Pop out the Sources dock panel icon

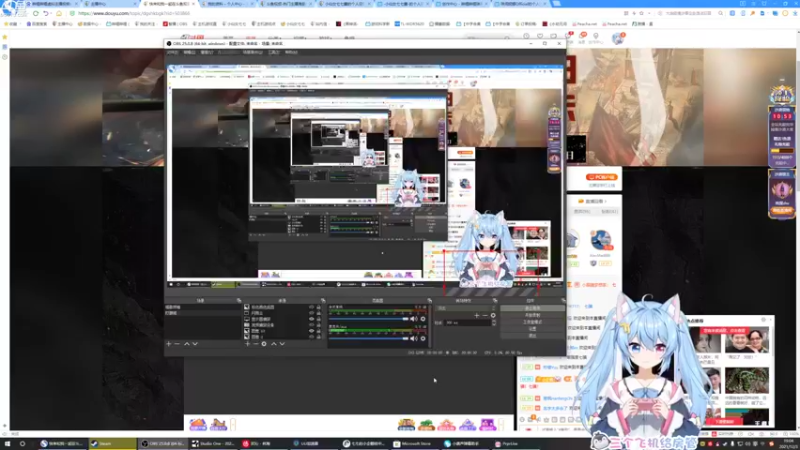point(323,301)
